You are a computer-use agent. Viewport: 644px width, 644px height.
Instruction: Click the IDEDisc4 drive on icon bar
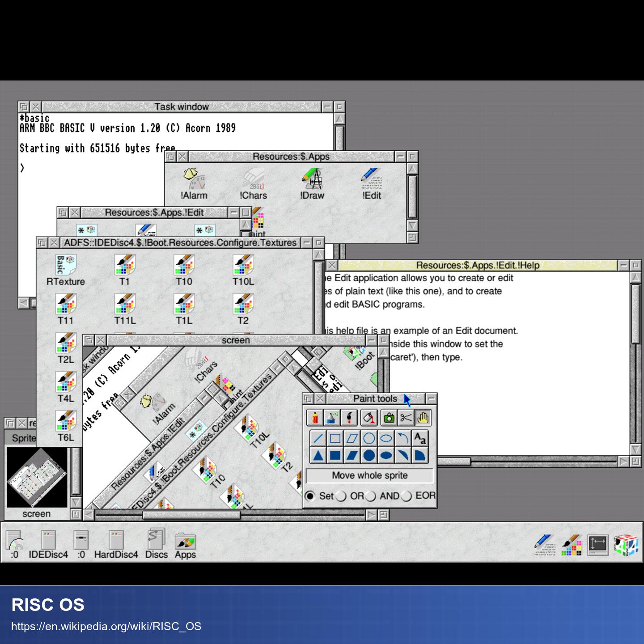[48, 545]
